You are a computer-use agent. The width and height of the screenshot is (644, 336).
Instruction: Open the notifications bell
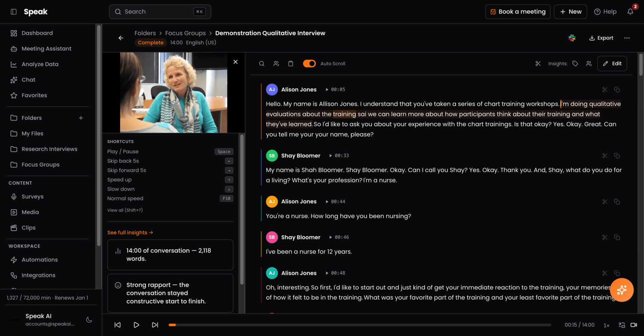tap(630, 12)
